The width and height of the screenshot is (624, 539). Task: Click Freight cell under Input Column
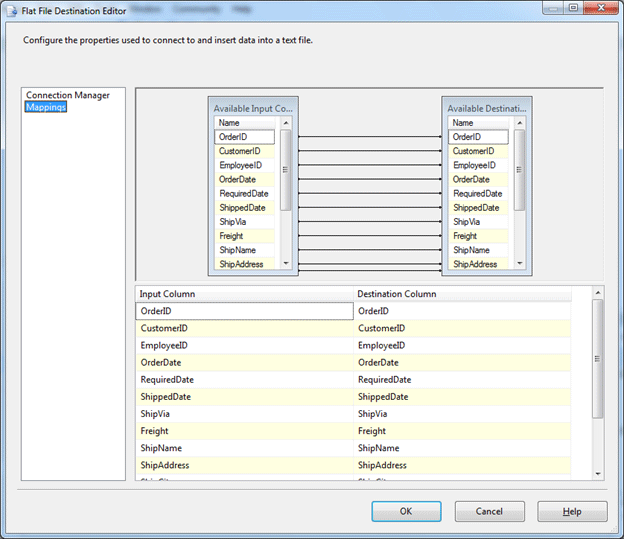point(244,431)
